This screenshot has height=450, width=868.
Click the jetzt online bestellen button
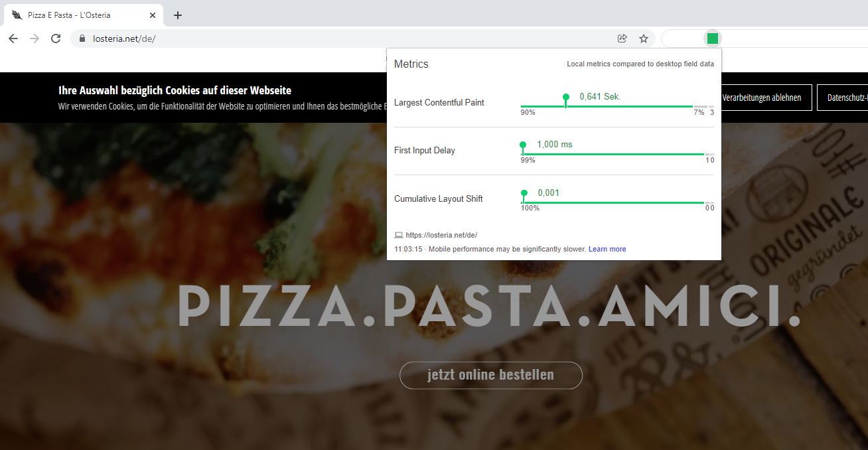pyautogui.click(x=491, y=375)
